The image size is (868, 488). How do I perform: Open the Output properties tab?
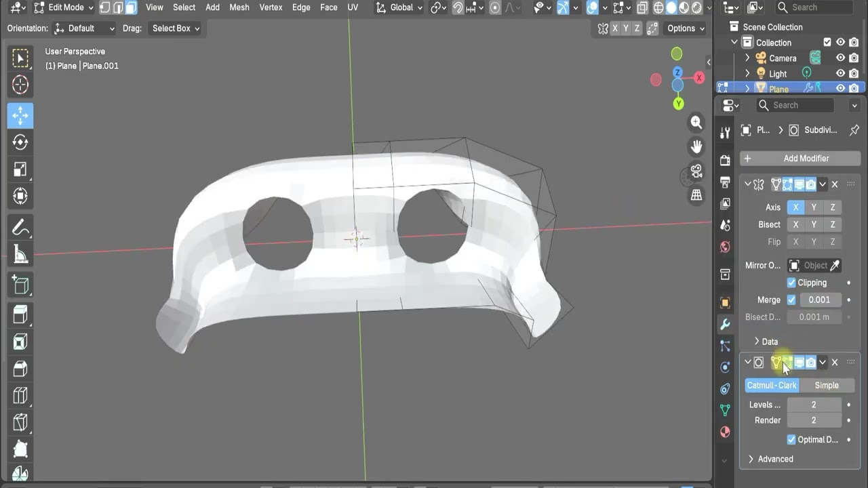point(725,182)
